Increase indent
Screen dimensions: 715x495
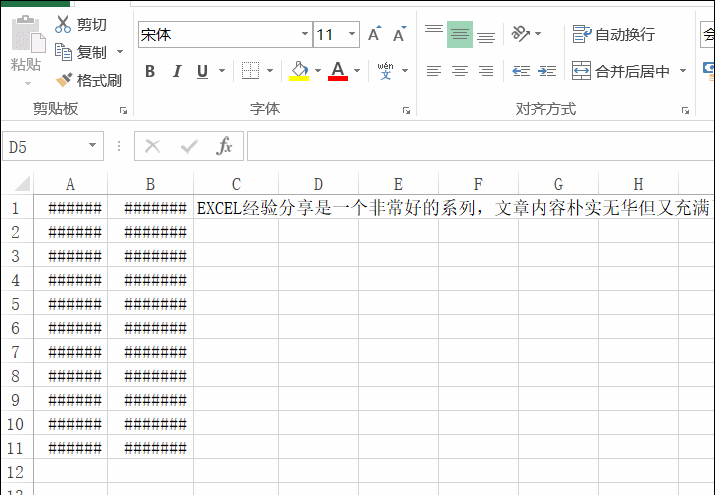547,71
